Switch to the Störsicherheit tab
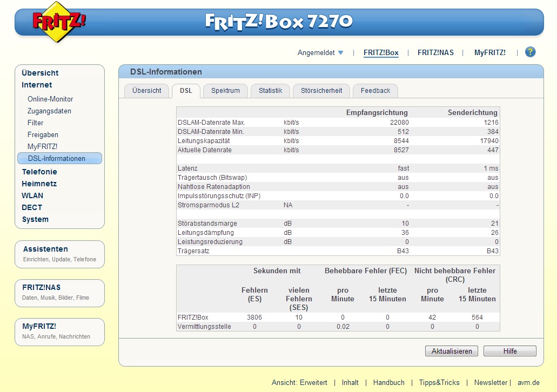557x392 pixels. point(321,91)
